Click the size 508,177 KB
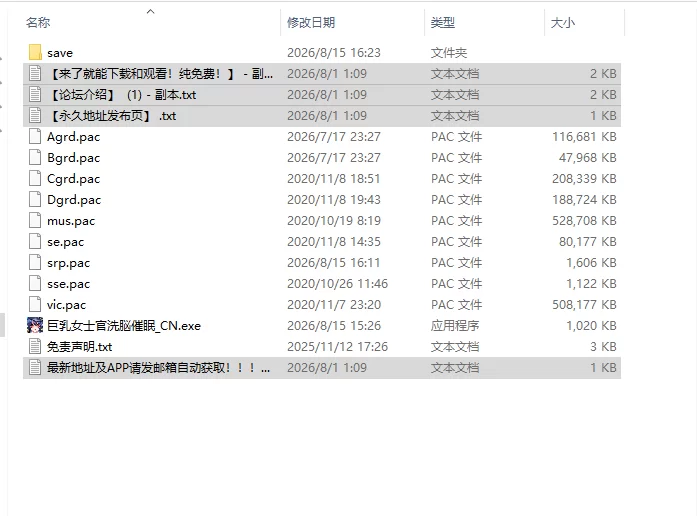 coord(584,305)
